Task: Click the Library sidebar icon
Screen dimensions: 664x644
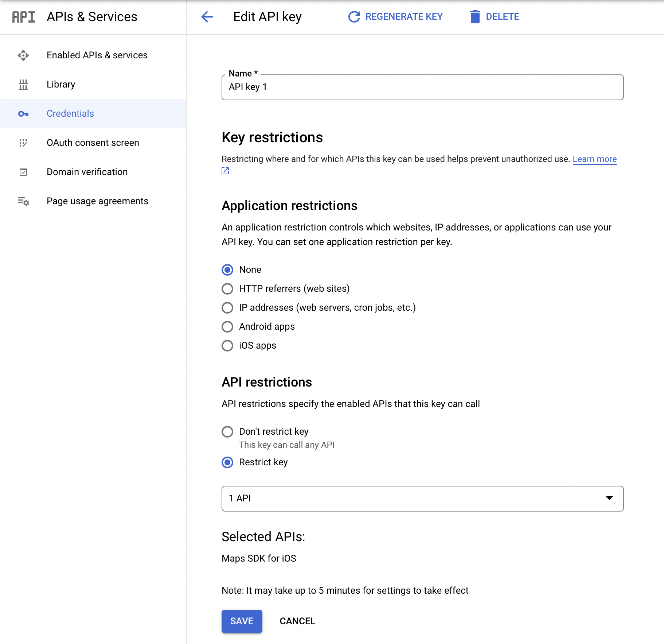Action: point(23,85)
